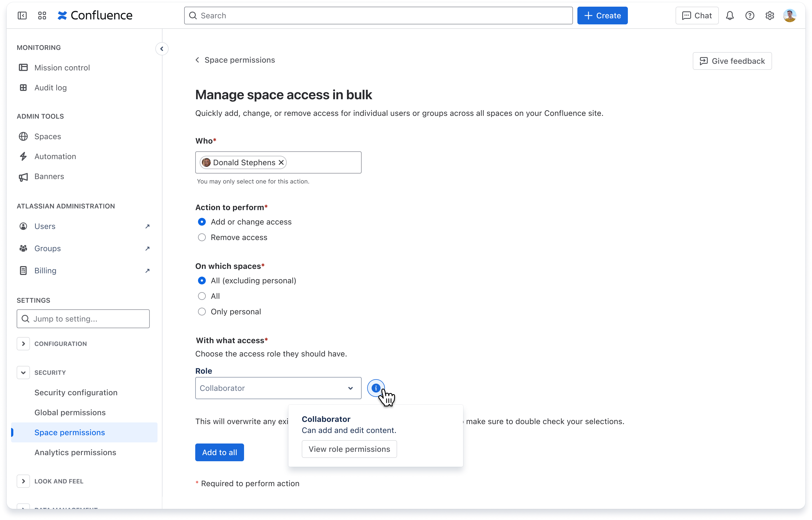
Task: Select the Audit log icon
Action: pyautogui.click(x=23, y=88)
